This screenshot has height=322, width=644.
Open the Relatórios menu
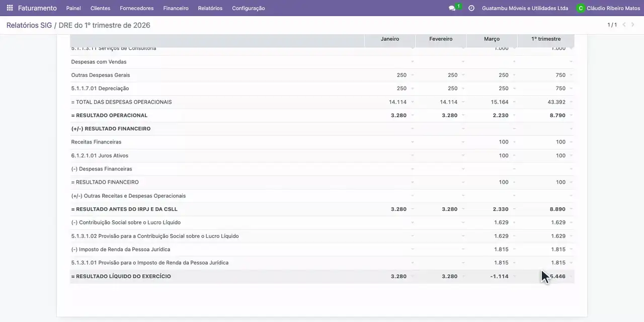pos(210,8)
